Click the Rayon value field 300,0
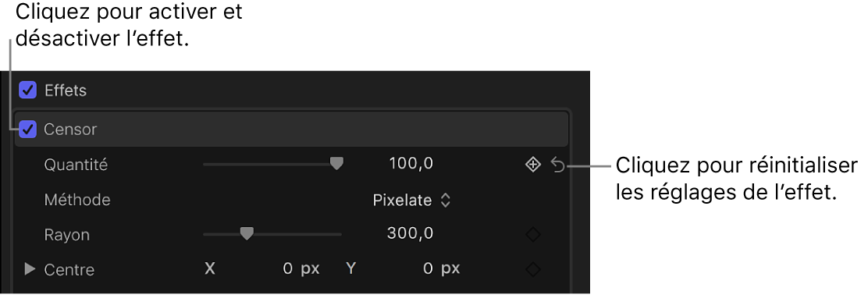Viewport: 868px width, 295px height. (411, 234)
